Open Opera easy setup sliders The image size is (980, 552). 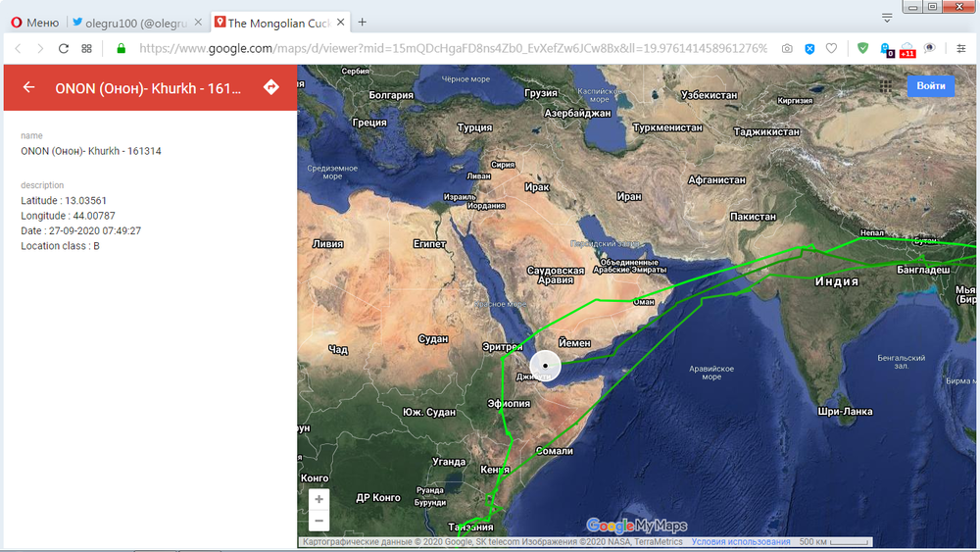[x=960, y=48]
